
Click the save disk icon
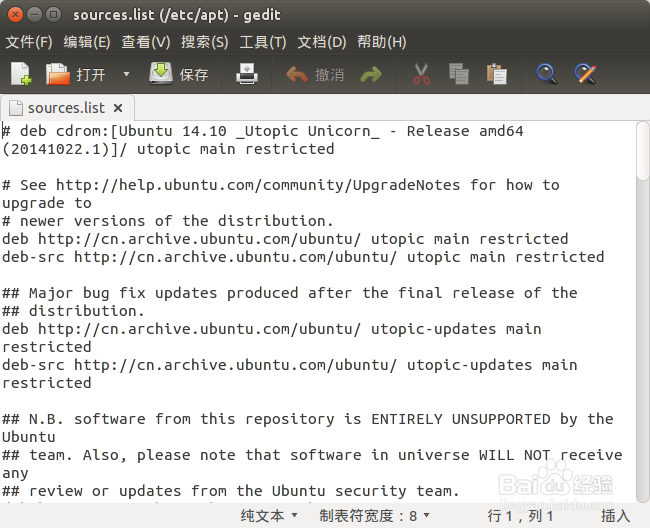(161, 74)
